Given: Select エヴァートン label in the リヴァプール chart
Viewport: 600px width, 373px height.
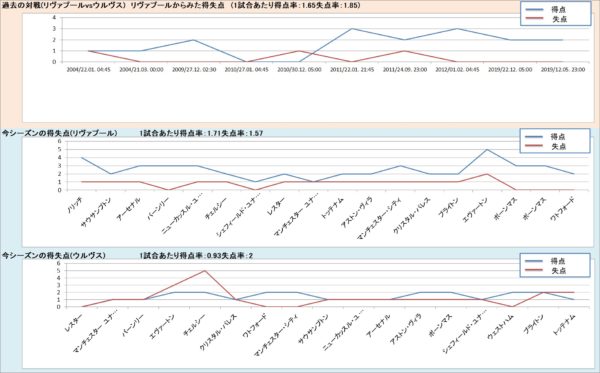Looking at the screenshot, I should pyautogui.click(x=475, y=210).
